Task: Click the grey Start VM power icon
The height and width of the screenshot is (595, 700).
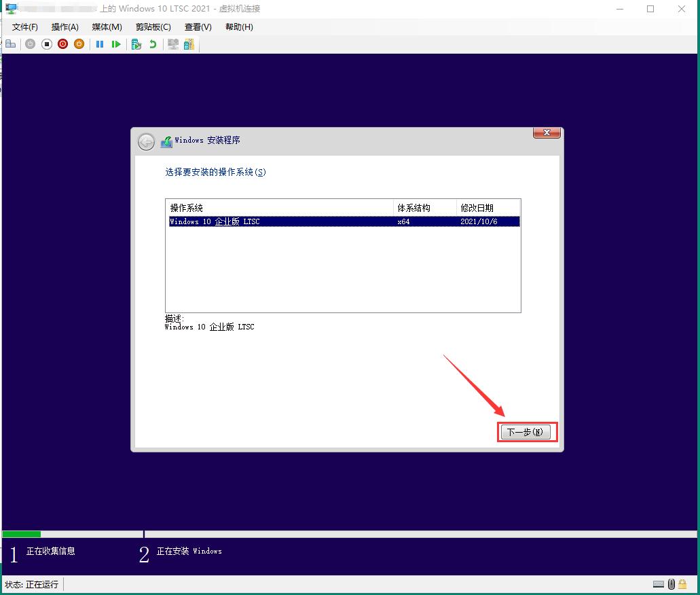Action: 31,43
